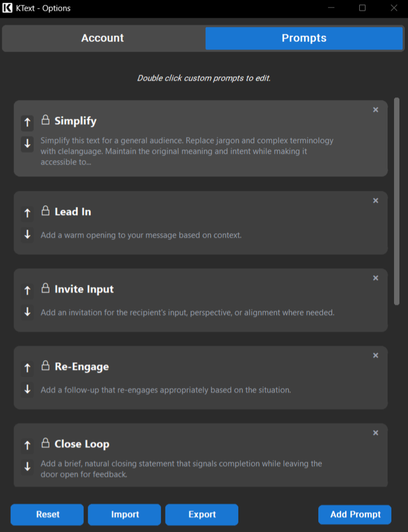Remove the Simplify prompt
This screenshot has width=408, height=532.
pyautogui.click(x=375, y=110)
